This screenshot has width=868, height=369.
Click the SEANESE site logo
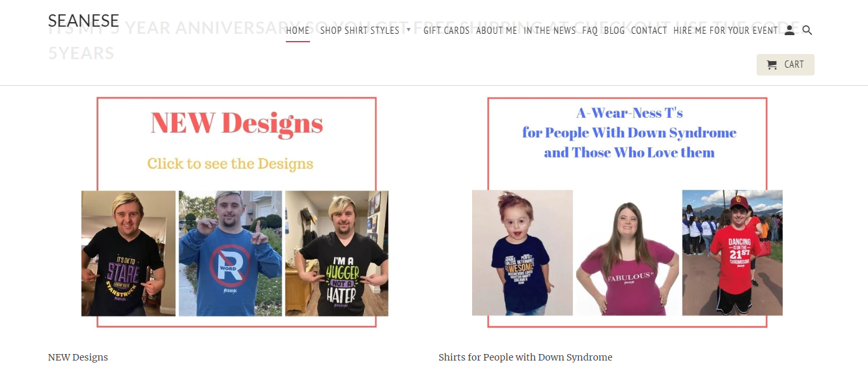tap(83, 21)
